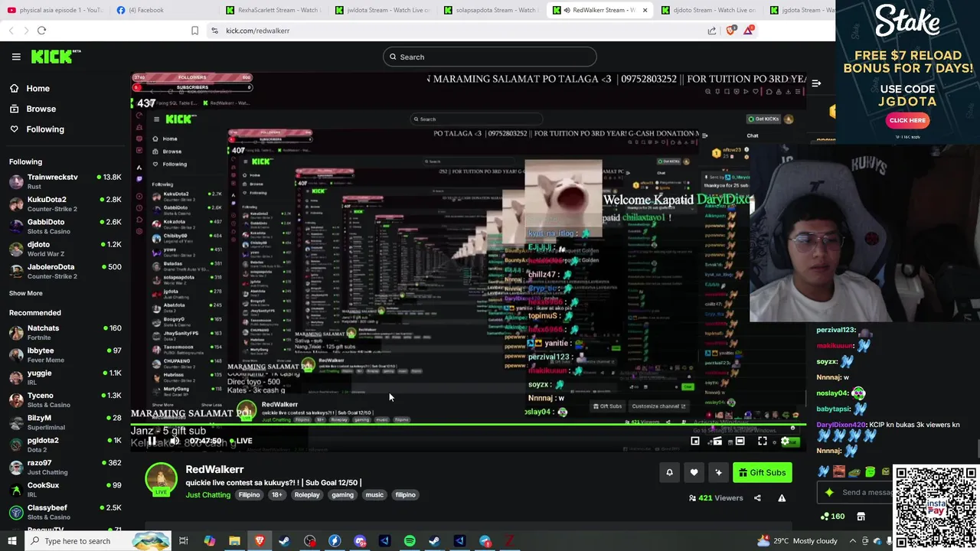
Task: Open the share icon in the address bar
Action: pyautogui.click(x=712, y=31)
